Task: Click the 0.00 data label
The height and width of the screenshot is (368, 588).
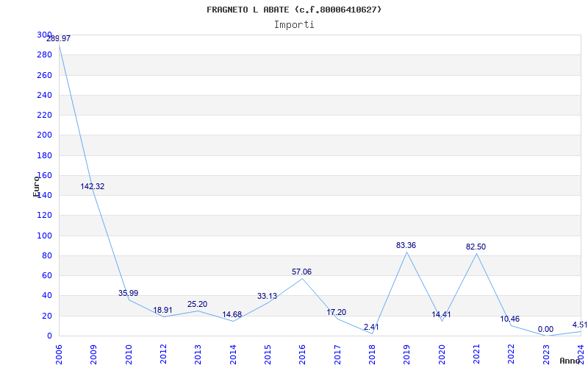Action: click(x=545, y=330)
